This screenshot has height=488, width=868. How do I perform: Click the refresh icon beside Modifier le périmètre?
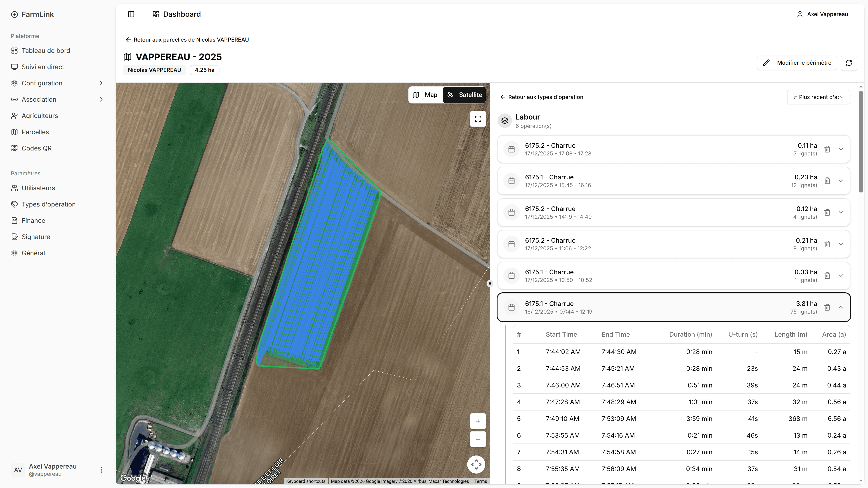tap(849, 63)
